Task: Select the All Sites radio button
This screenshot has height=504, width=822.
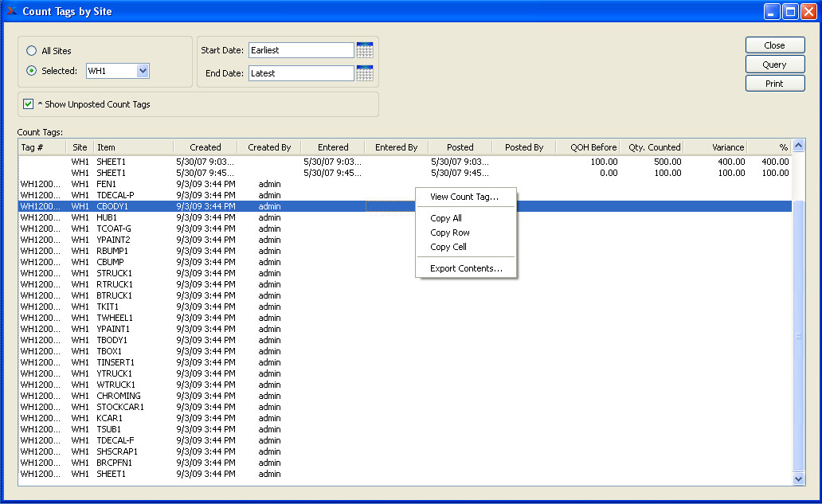Action: pos(31,51)
